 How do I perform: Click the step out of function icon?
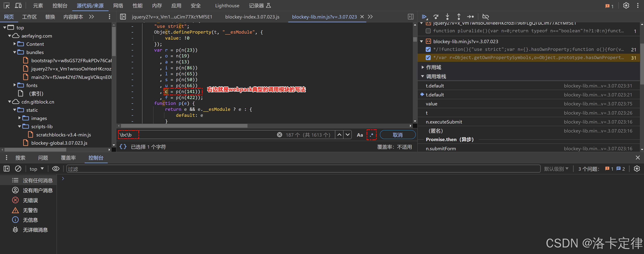458,17
